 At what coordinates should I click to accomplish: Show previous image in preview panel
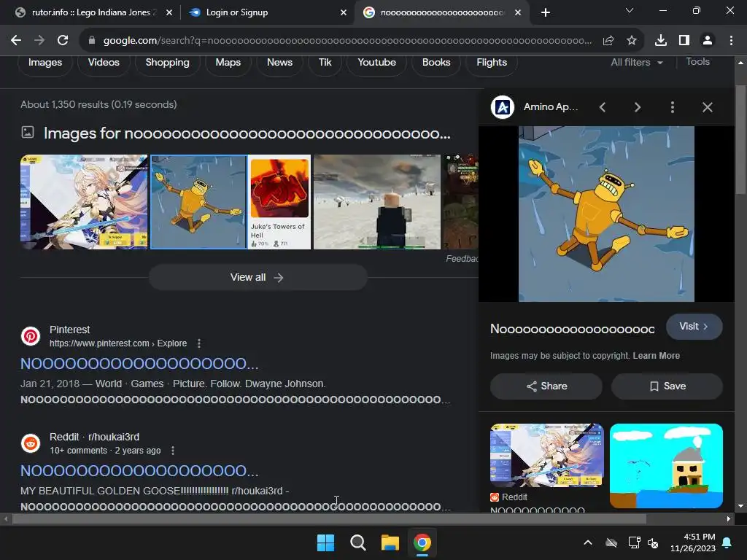[603, 107]
